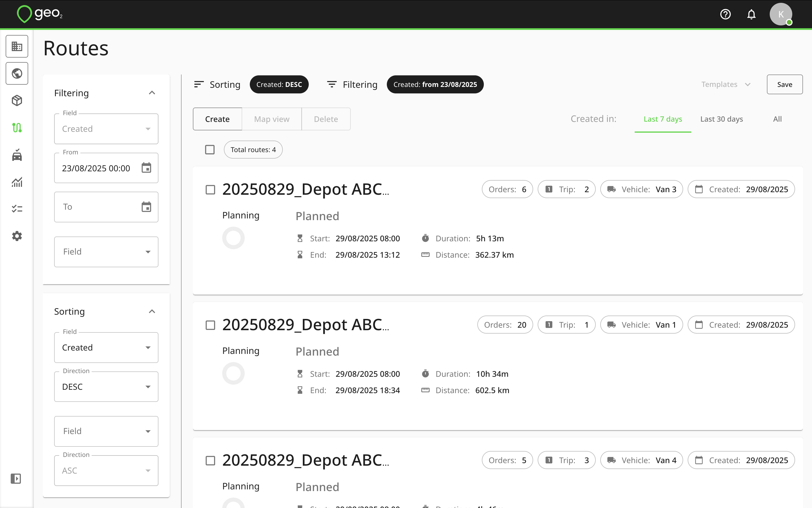Open the company building sidebar icon

tap(17, 46)
